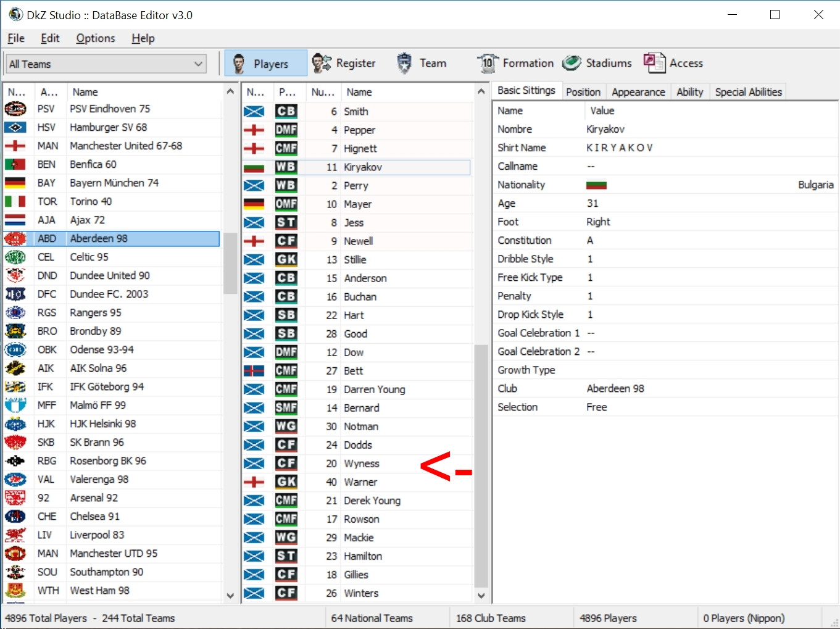Open the Formation section in the toolbar

515,63
